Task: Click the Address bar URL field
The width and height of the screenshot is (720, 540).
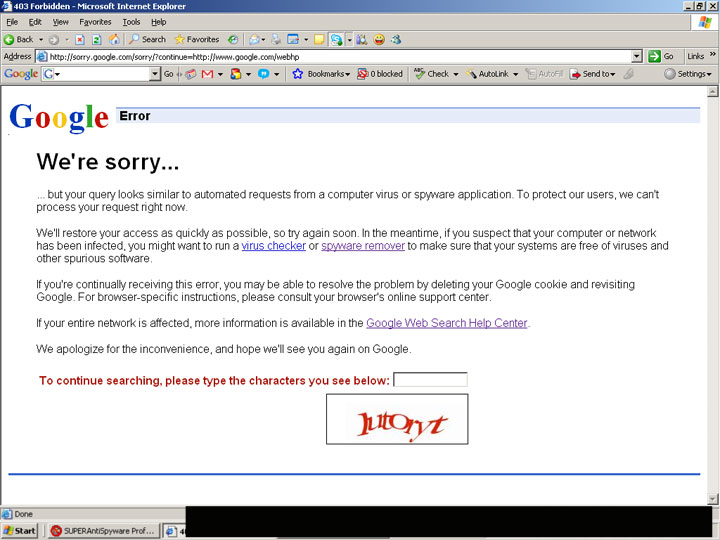Action: [340, 57]
